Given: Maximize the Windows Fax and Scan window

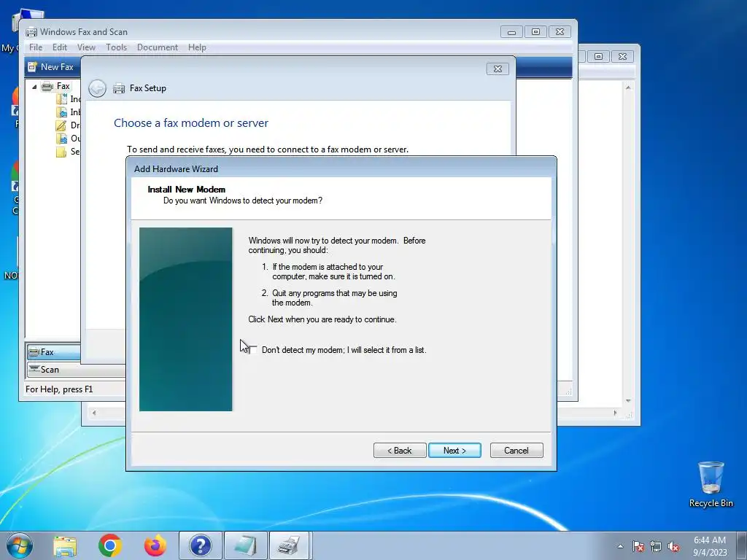Looking at the screenshot, I should tap(535, 32).
